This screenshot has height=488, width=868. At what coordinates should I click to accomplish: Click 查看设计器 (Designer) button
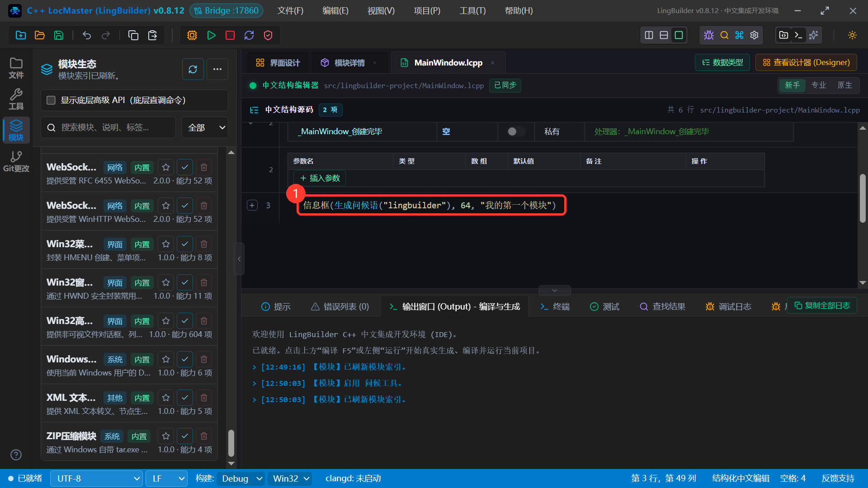coord(806,62)
